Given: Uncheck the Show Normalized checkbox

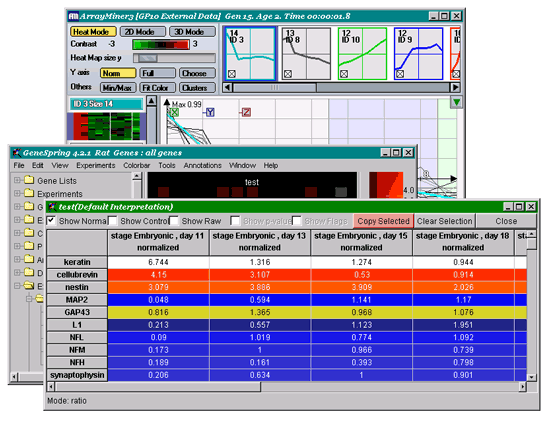Looking at the screenshot, I should pyautogui.click(x=51, y=221).
